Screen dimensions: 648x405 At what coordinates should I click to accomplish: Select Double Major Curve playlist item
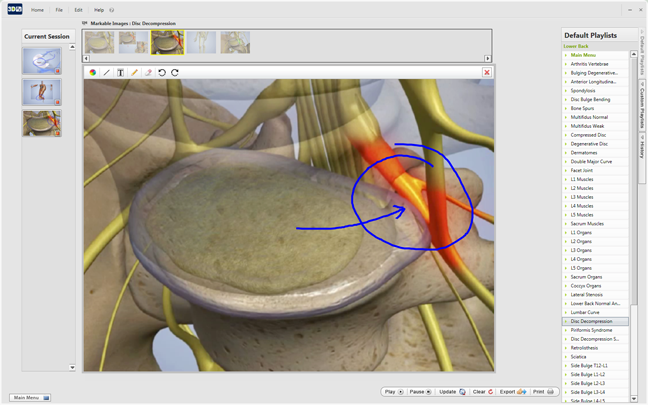596,162
